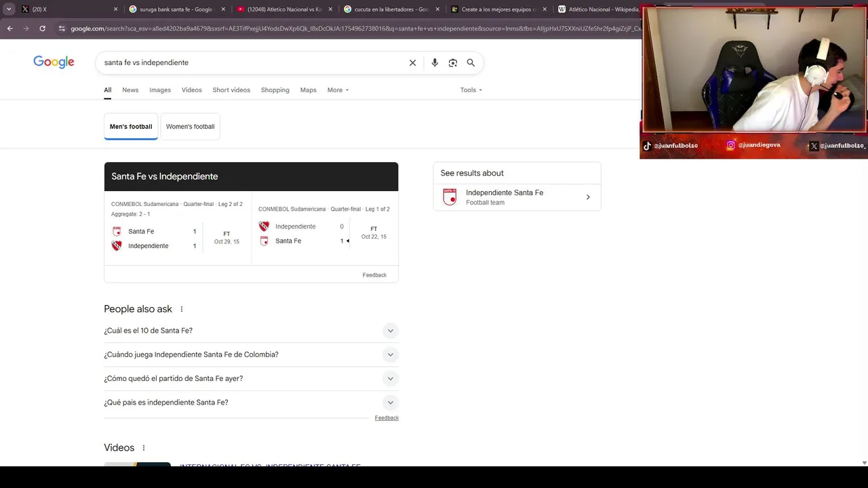This screenshot has height=488, width=868.
Task: Click the Independiente crest in Leg 2
Action: point(117,245)
